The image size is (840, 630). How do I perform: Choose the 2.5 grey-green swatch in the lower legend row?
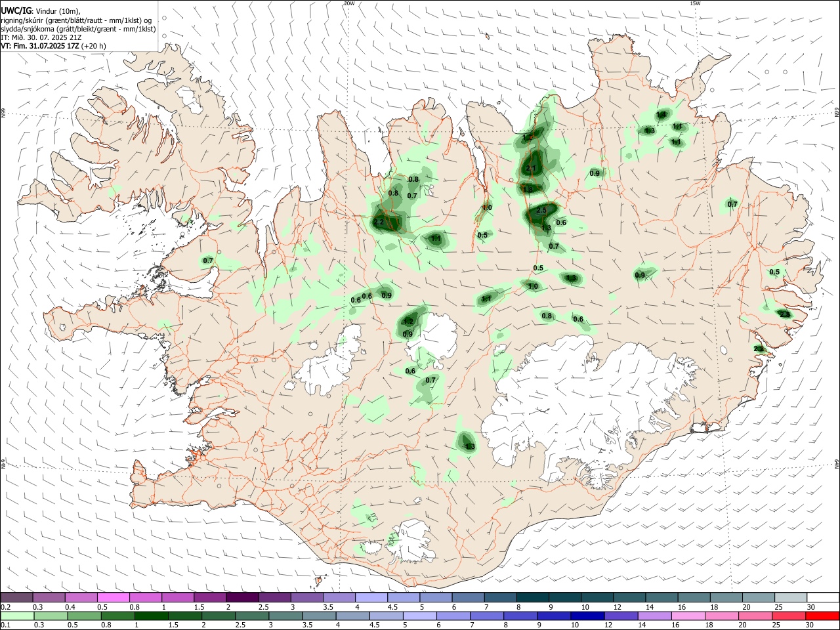[252, 616]
